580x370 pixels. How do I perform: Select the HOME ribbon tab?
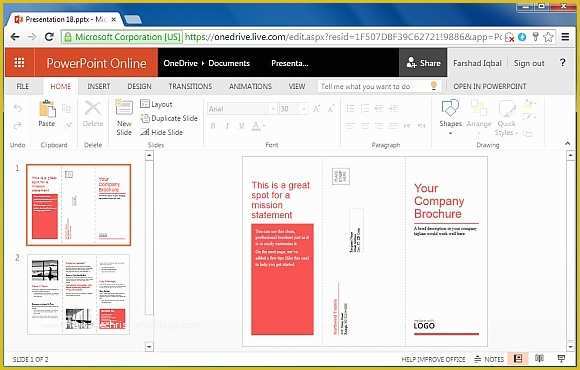tap(61, 86)
